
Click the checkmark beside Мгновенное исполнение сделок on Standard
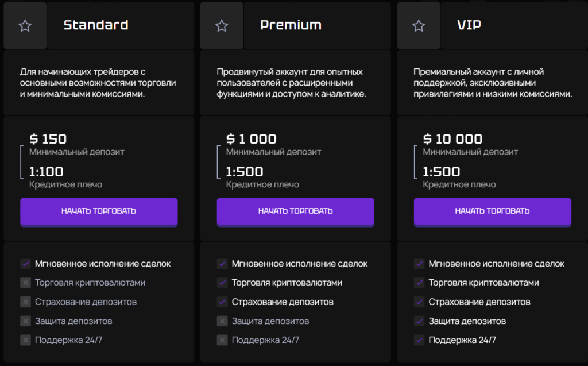26,263
